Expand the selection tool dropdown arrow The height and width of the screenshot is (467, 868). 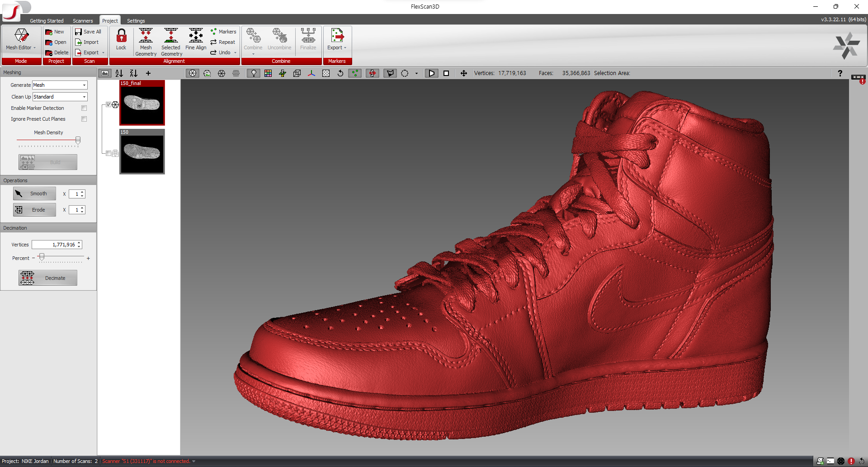tap(416, 73)
